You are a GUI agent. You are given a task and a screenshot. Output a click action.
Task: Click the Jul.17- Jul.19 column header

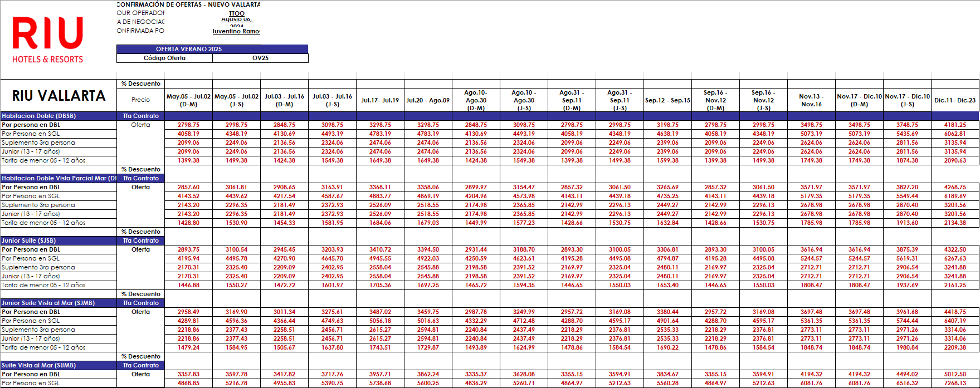pos(380,100)
